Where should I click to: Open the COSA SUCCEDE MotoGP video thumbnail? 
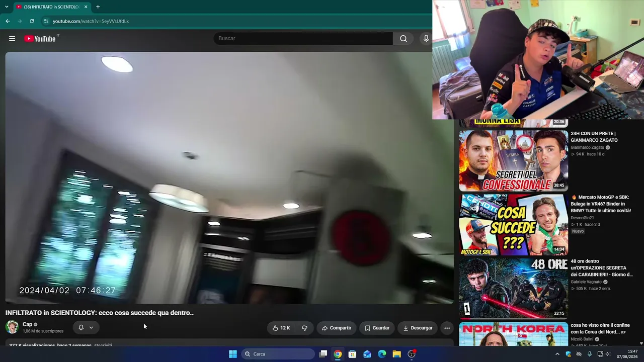(x=513, y=225)
